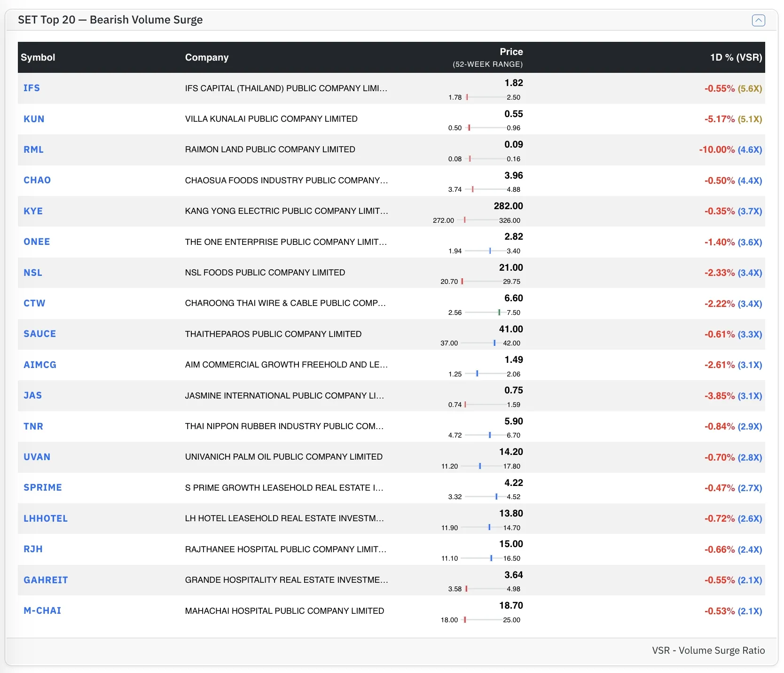Select MAHACHAI HOSPITAL company name
This screenshot has height=673, width=784.
tap(284, 610)
